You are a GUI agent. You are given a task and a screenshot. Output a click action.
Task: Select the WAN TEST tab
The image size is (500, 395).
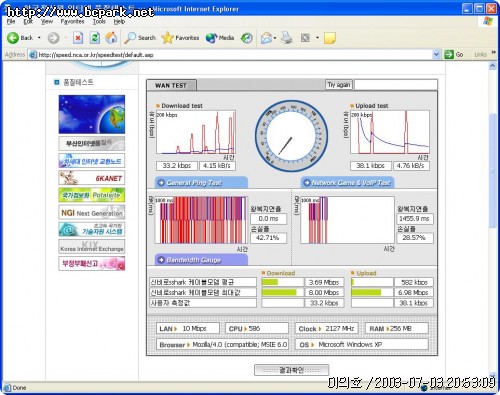pos(171,85)
